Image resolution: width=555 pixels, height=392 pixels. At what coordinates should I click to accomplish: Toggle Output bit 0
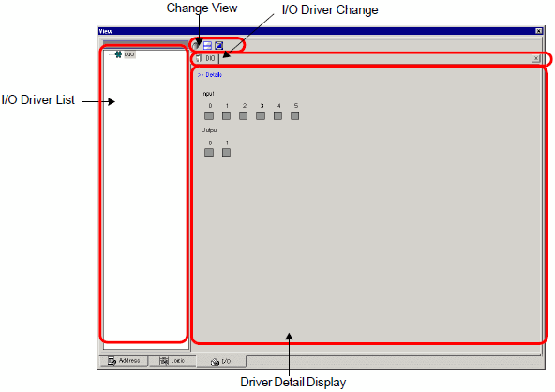[209, 153]
